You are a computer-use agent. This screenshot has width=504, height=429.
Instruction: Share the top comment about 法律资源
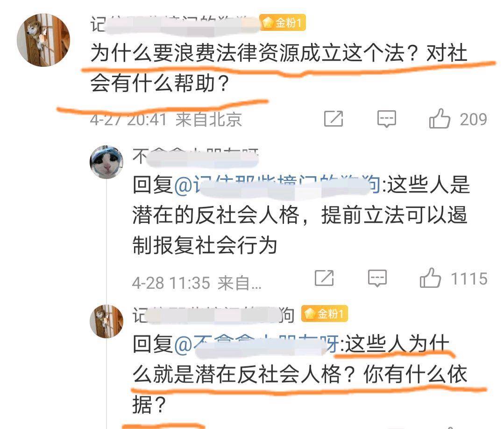(334, 119)
